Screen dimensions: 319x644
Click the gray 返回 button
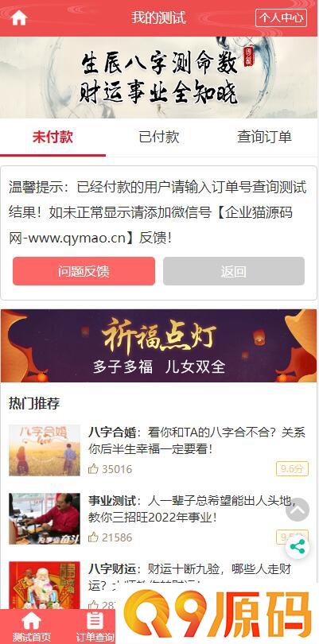pos(234,271)
